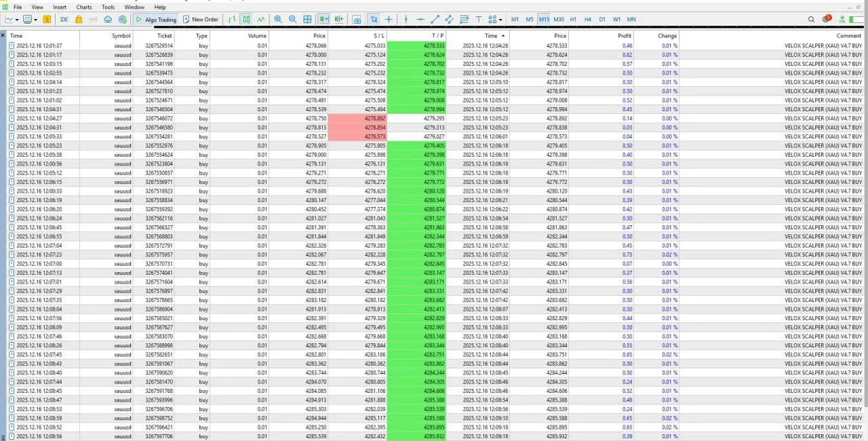Zoom in on the chart
This screenshot has height=441, width=868.
pyautogui.click(x=278, y=19)
